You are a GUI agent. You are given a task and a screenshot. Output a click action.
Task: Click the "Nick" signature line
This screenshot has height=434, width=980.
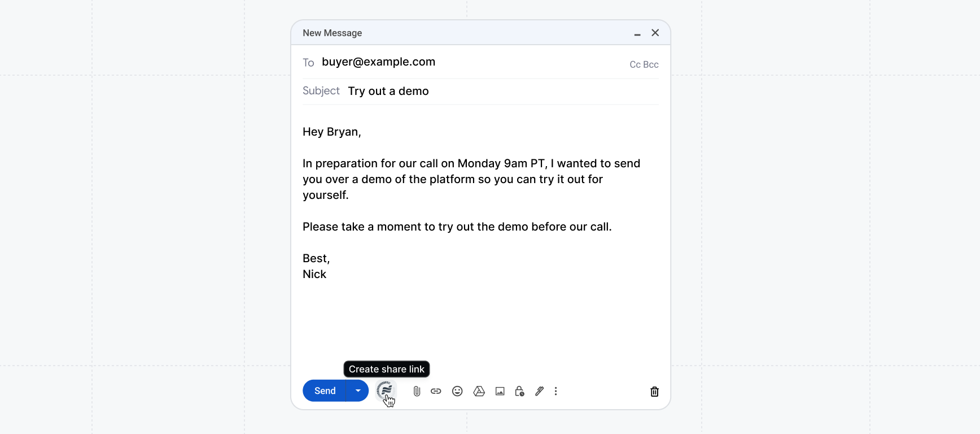tap(314, 274)
